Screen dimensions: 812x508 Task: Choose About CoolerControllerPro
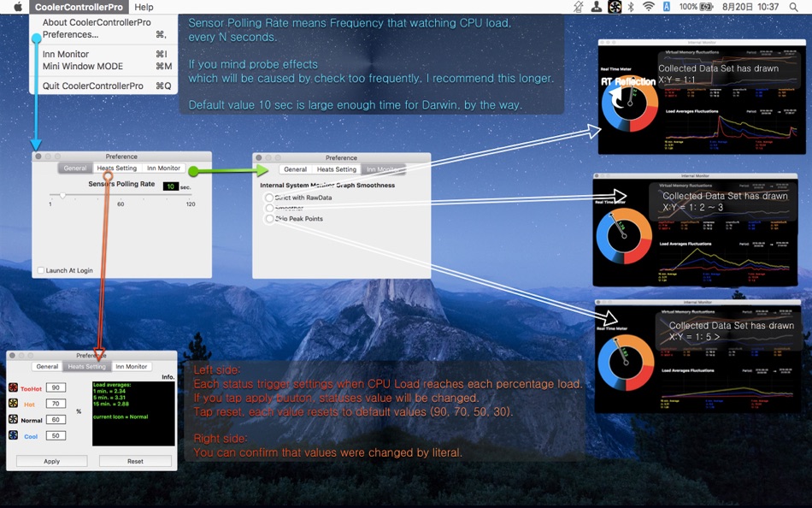pos(97,22)
